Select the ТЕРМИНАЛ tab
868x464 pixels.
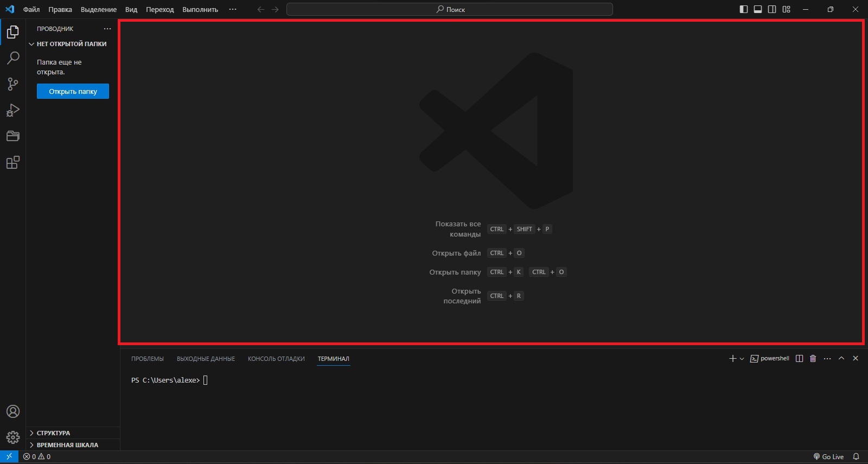tap(334, 359)
